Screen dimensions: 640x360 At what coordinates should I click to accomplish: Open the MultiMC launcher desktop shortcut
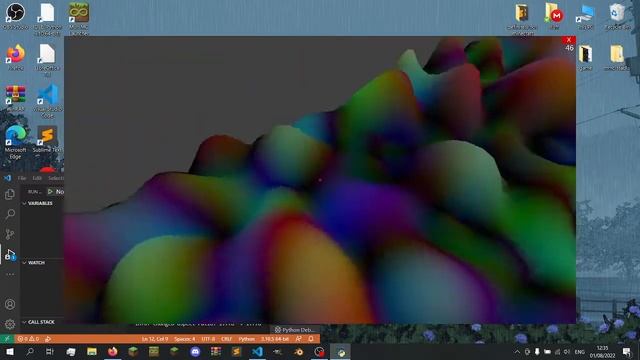79,18
